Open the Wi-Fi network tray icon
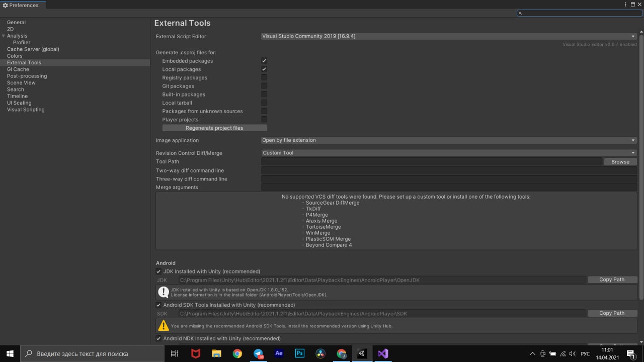 563,353
